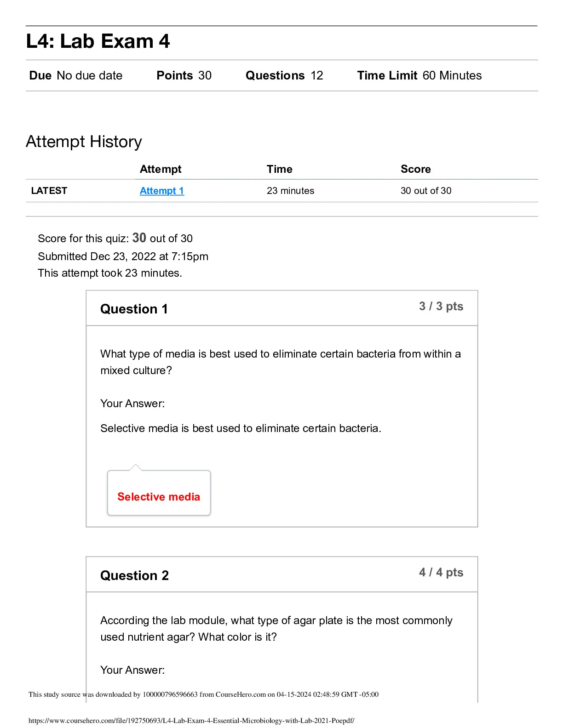Open the coursehero.com file URL at bottom

click(x=191, y=721)
